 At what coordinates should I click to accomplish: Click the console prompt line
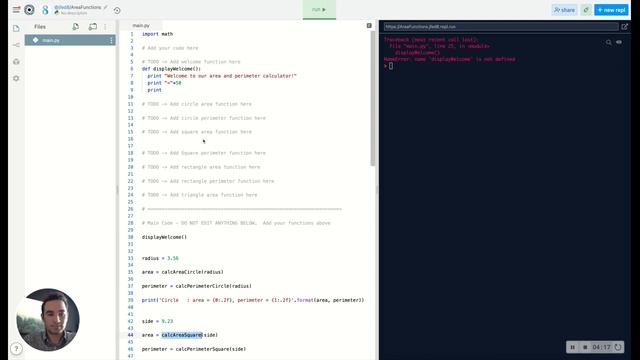point(389,66)
